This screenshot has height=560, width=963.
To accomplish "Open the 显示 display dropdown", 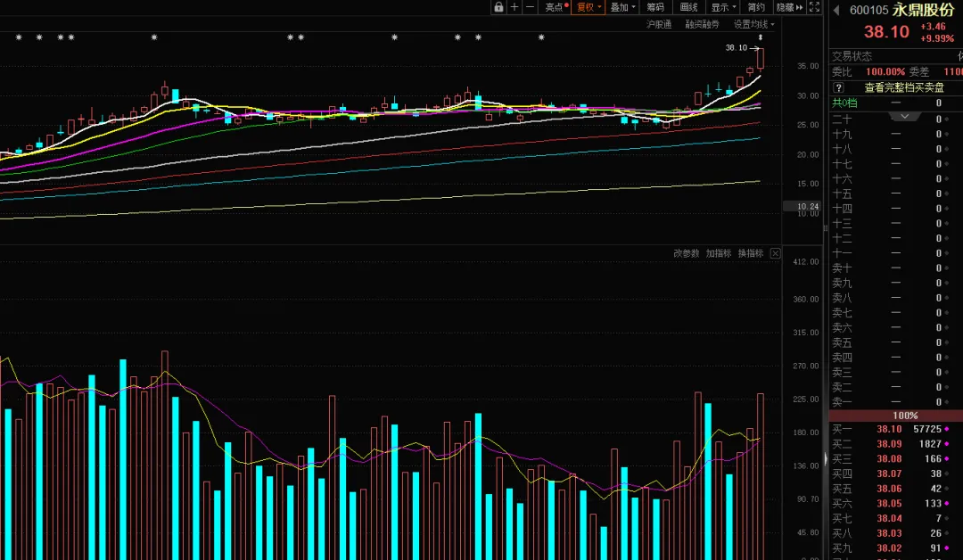I will 723,7.
